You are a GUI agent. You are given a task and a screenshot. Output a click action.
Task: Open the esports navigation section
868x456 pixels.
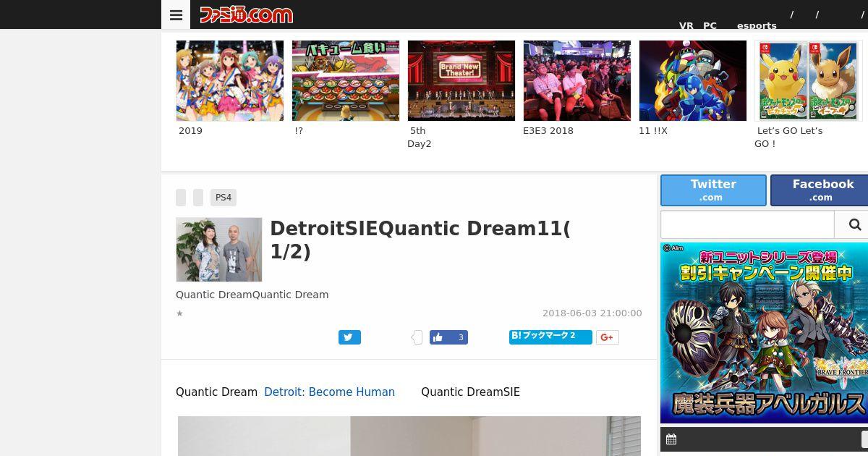click(x=757, y=25)
